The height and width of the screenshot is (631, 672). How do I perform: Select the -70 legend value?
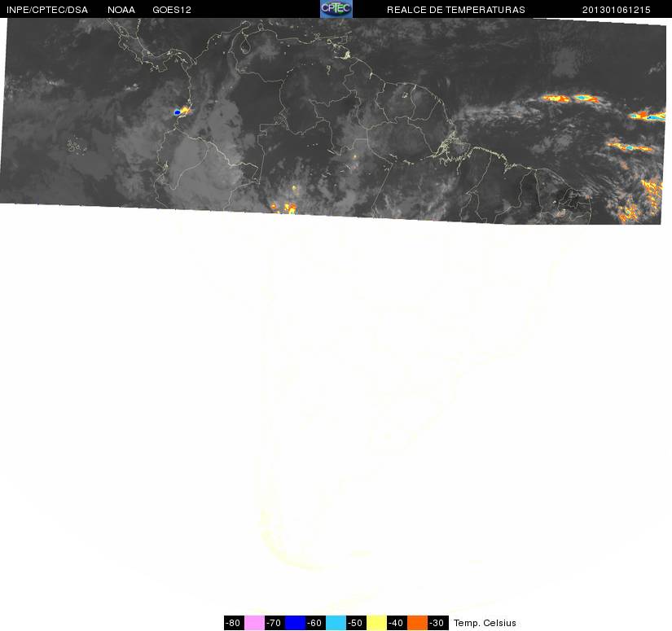[x=275, y=623]
